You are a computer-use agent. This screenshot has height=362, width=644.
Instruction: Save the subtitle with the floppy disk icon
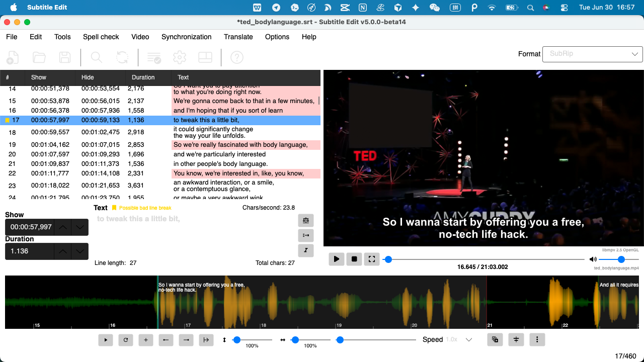pos(65,57)
